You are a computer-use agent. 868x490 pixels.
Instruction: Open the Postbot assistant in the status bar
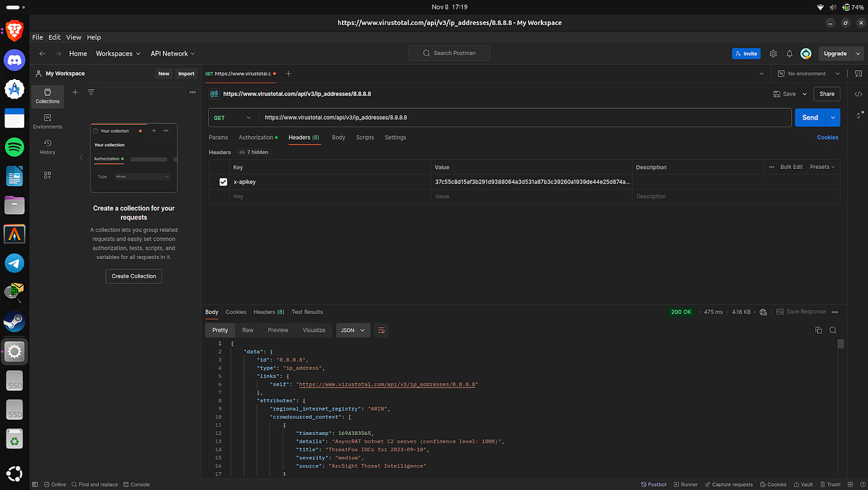653,484
